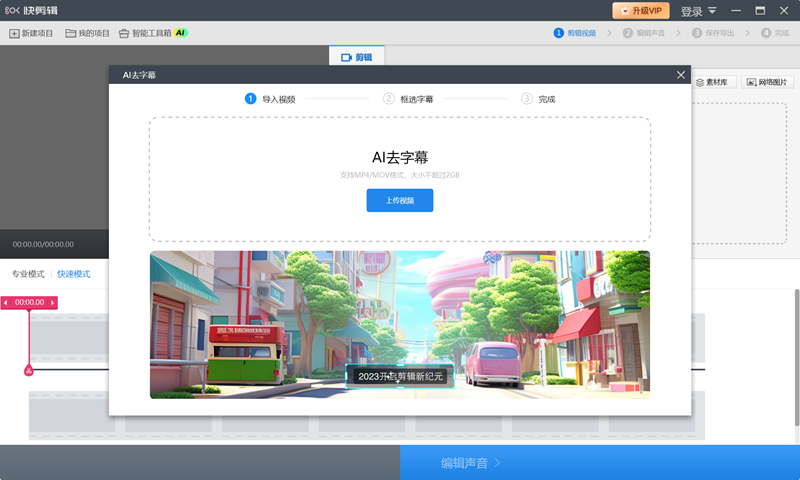Image resolution: width=800 pixels, height=480 pixels.
Task: Click the AI badge on 智能工具箱
Action: pyautogui.click(x=181, y=33)
